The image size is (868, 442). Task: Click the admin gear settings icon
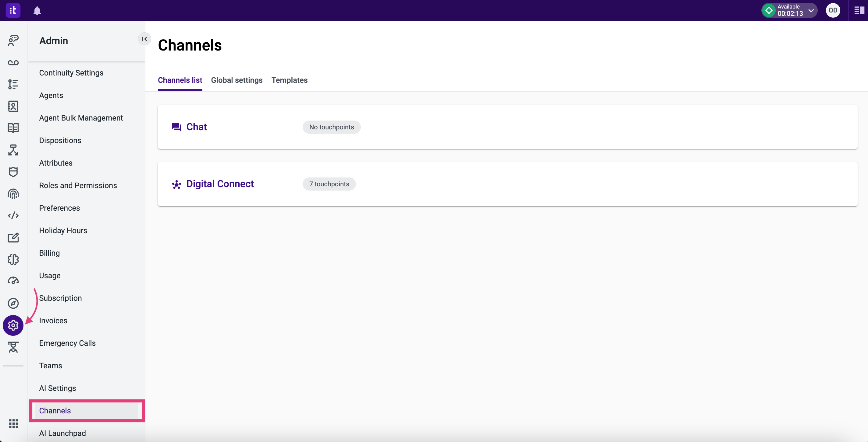click(13, 325)
